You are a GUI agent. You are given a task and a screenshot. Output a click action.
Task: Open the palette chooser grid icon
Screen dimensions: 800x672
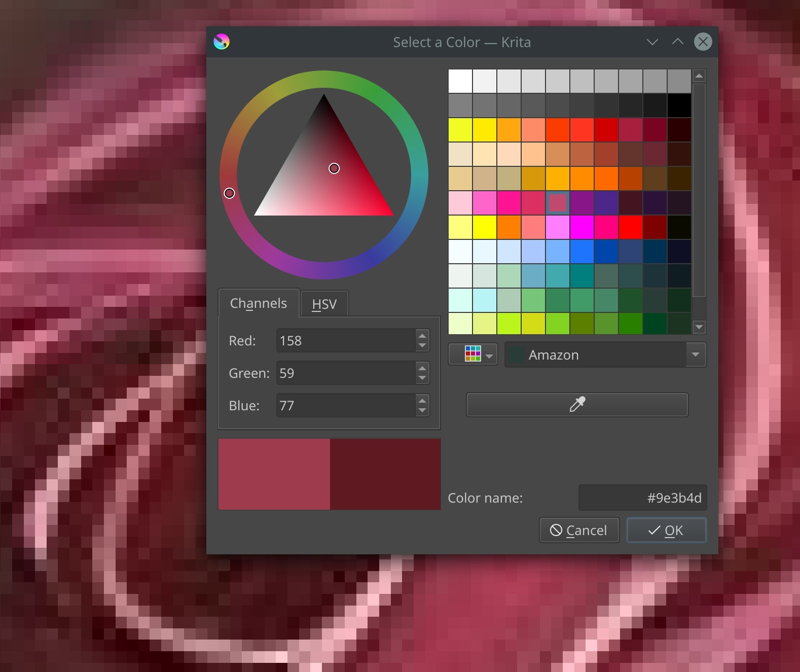click(472, 355)
